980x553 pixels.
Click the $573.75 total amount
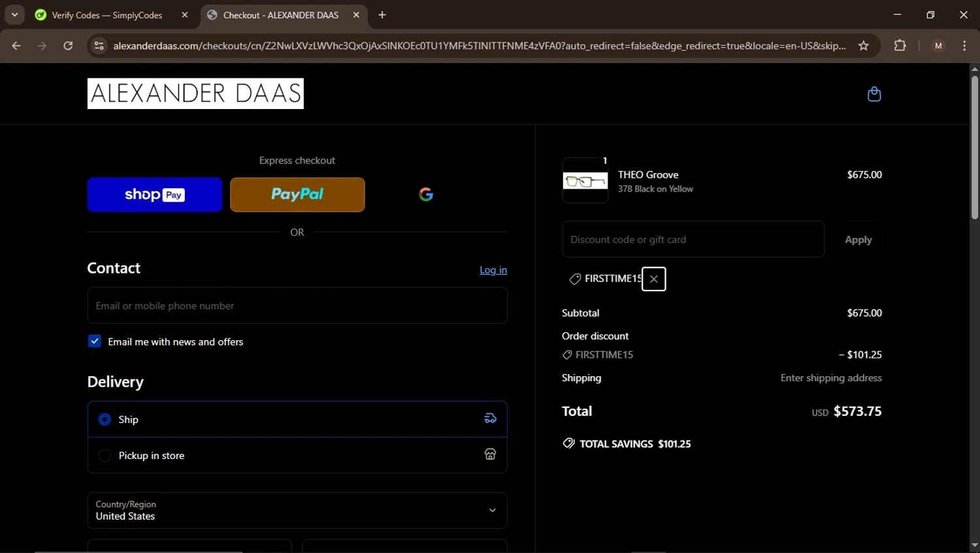[857, 411]
